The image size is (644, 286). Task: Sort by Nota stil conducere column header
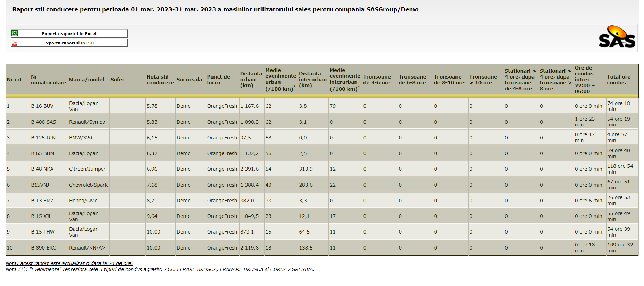(160, 80)
